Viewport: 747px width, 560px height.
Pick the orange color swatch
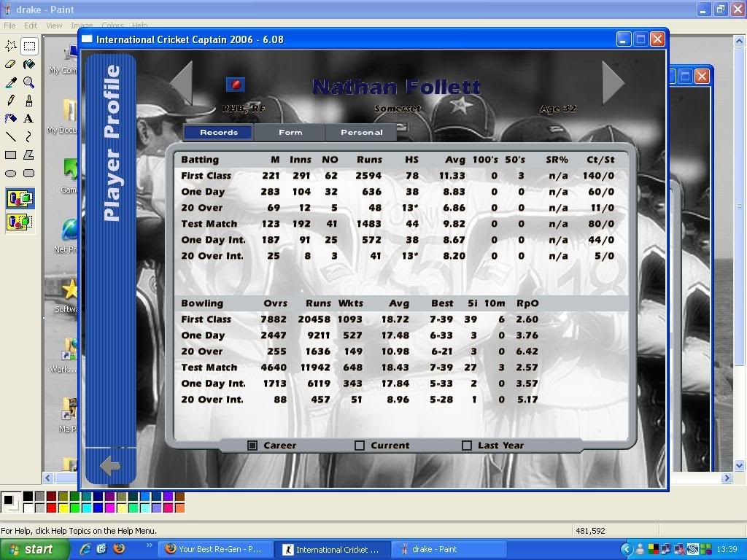coord(179,508)
